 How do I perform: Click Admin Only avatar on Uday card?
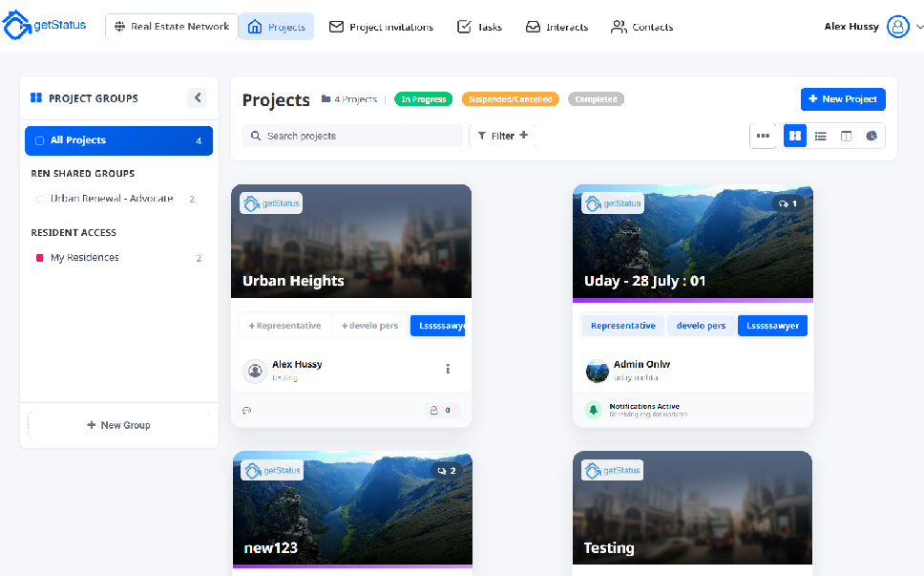[597, 371]
